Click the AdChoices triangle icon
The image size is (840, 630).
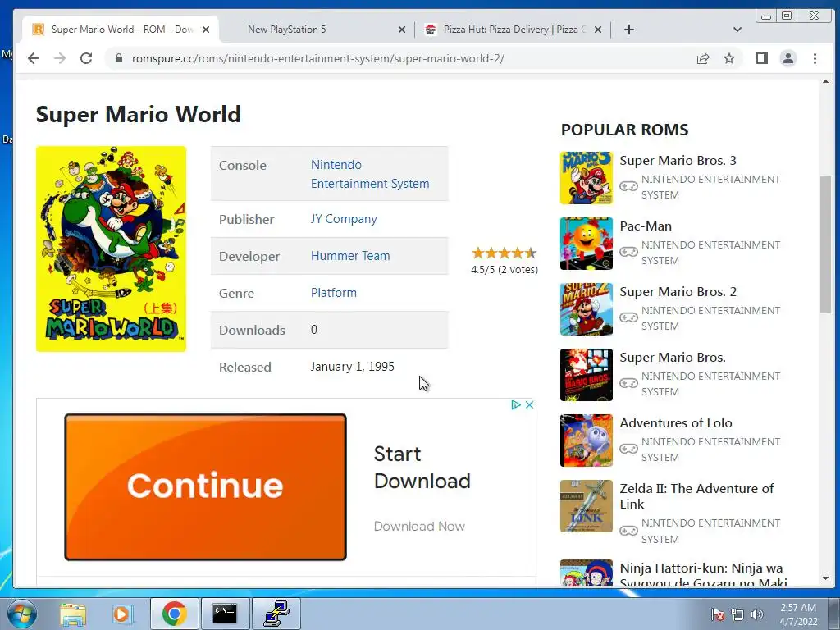[515, 405]
